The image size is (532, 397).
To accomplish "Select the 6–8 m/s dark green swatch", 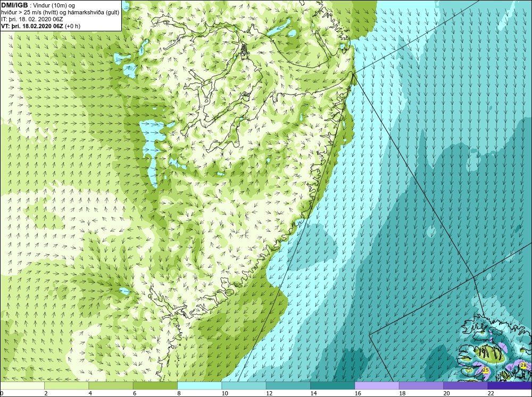I will pos(155,385).
